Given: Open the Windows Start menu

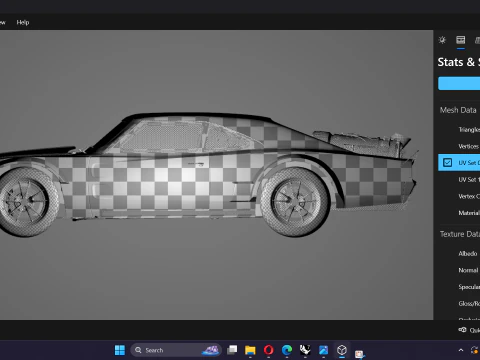Looking at the screenshot, I should coord(120,350).
